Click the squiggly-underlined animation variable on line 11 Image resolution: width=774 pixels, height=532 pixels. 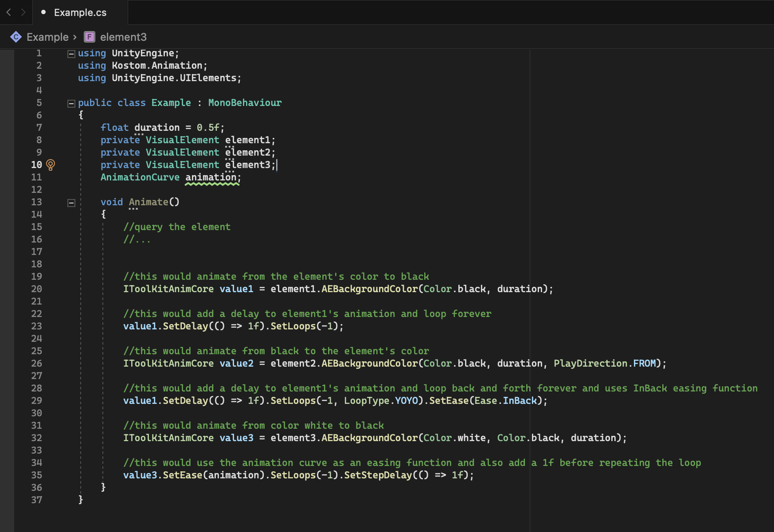(x=211, y=177)
